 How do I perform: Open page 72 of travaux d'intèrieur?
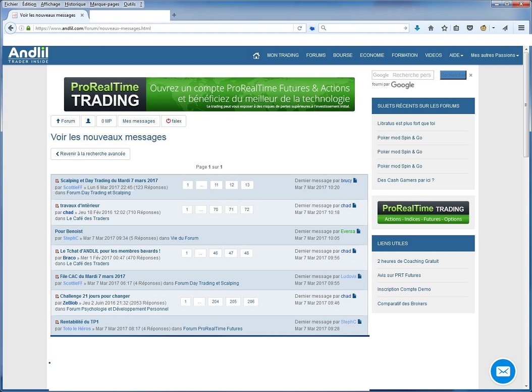(247, 209)
